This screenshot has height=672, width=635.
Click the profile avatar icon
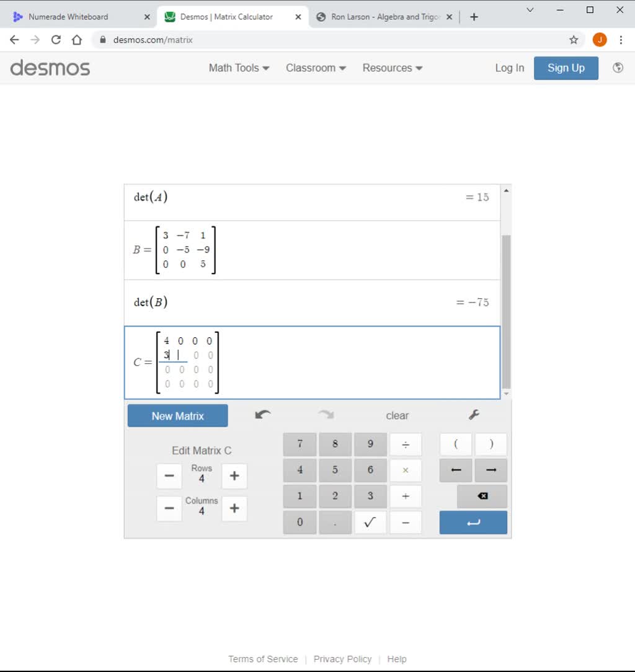coord(599,39)
